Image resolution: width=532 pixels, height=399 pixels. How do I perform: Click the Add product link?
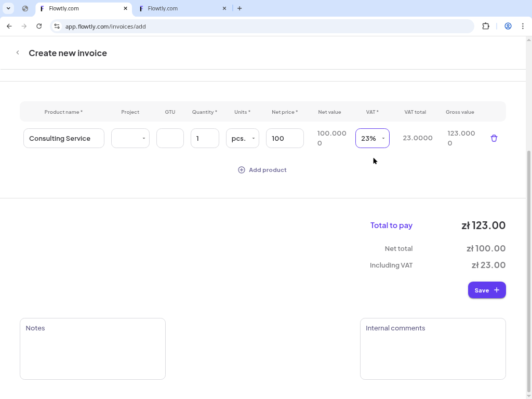pyautogui.click(x=268, y=170)
